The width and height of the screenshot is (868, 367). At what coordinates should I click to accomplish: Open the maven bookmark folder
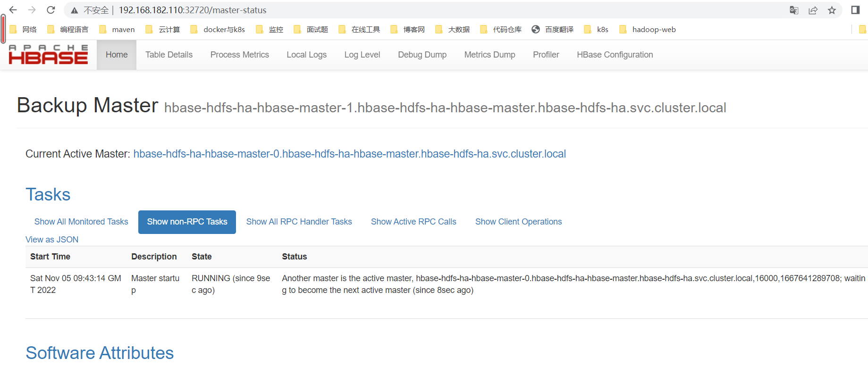click(x=117, y=29)
